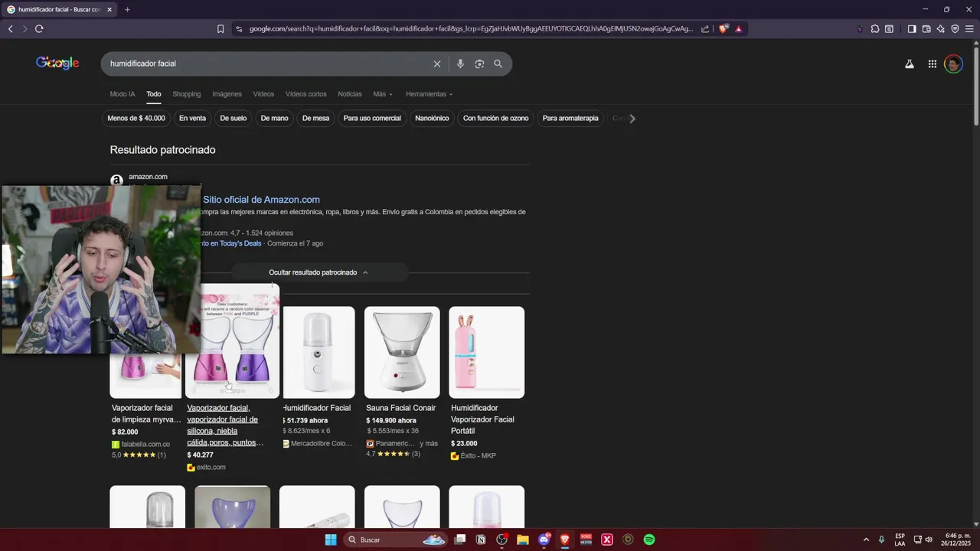Open File Explorer from the taskbar
This screenshot has width=980, height=551.
[x=523, y=540]
